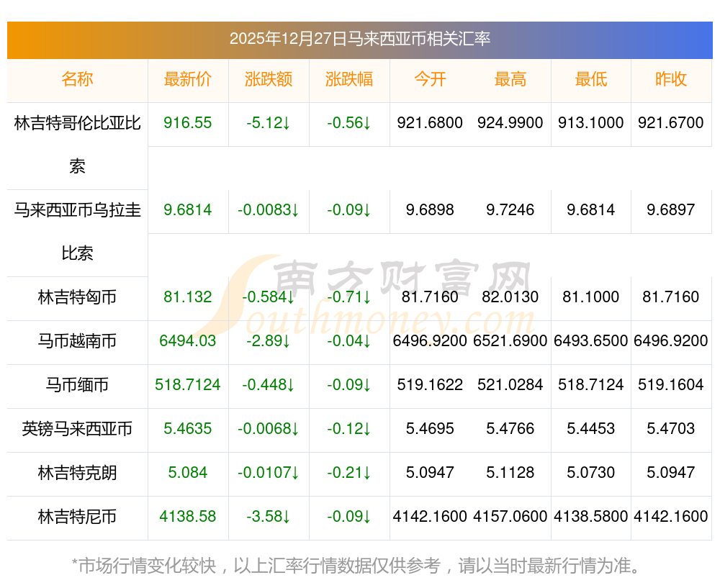Select the 林吉特克朗 row name
720x588 pixels.
point(77,473)
